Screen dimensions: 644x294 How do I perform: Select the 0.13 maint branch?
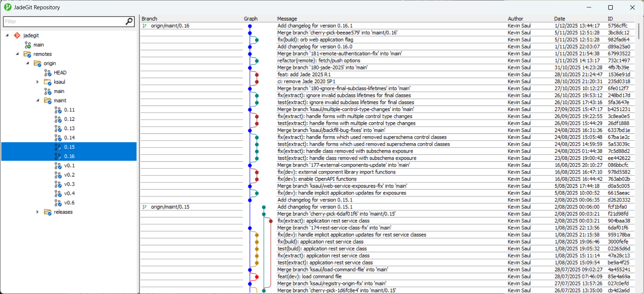69,129
